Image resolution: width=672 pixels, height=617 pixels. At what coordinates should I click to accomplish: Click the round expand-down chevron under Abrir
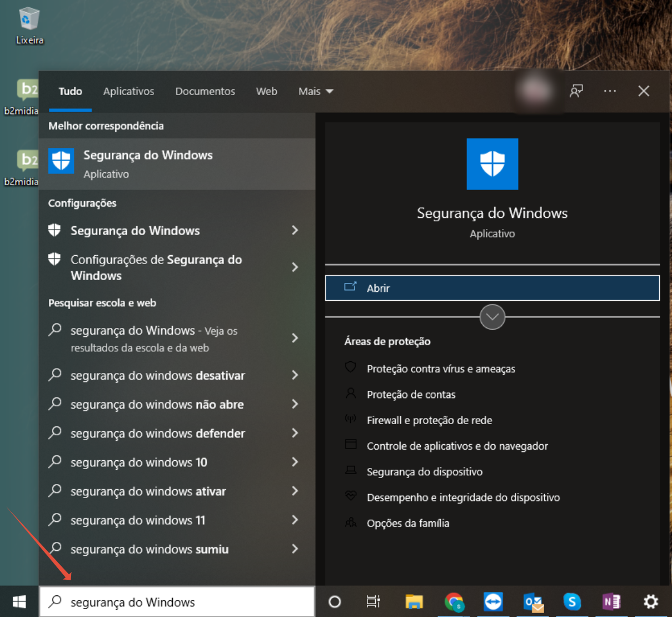click(492, 317)
